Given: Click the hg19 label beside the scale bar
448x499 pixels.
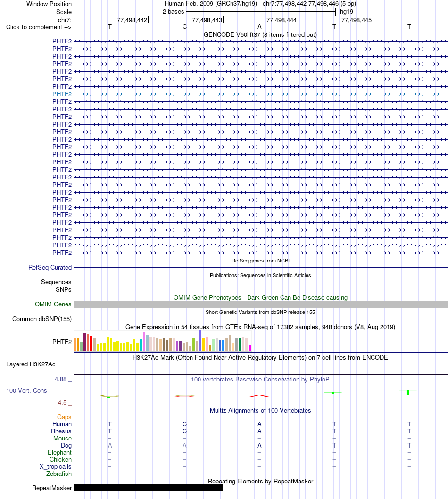Looking at the screenshot, I should tap(347, 12).
